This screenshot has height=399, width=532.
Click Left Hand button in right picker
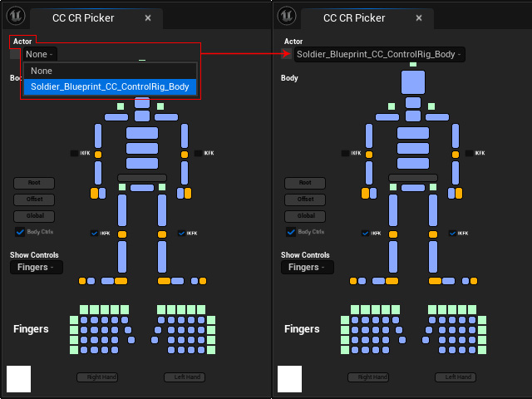tap(456, 377)
